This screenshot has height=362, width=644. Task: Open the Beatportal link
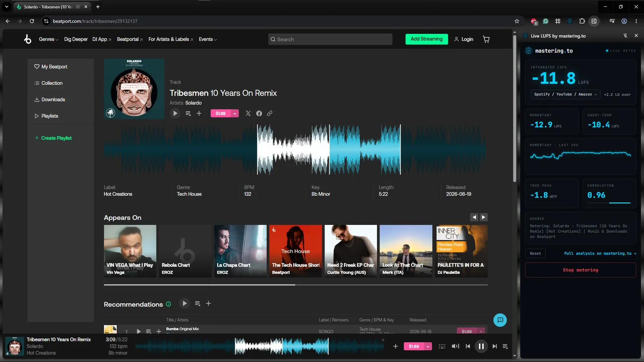pyautogui.click(x=130, y=39)
